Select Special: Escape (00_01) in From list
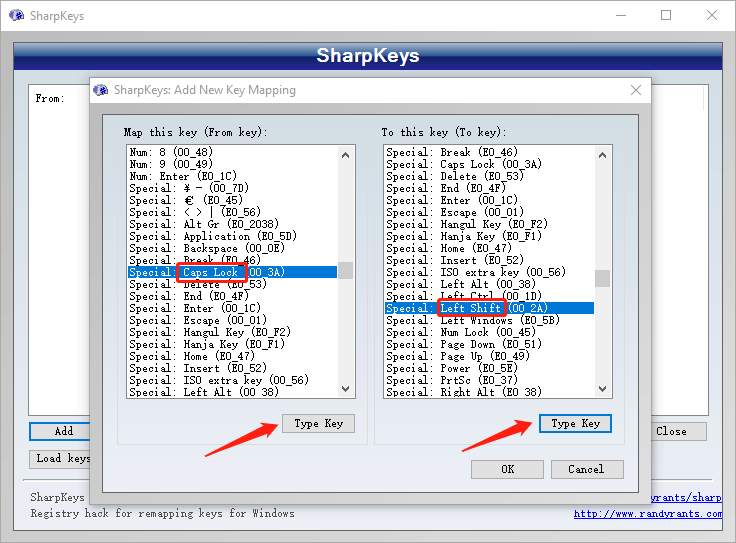The image size is (736, 543). pyautogui.click(x=232, y=320)
